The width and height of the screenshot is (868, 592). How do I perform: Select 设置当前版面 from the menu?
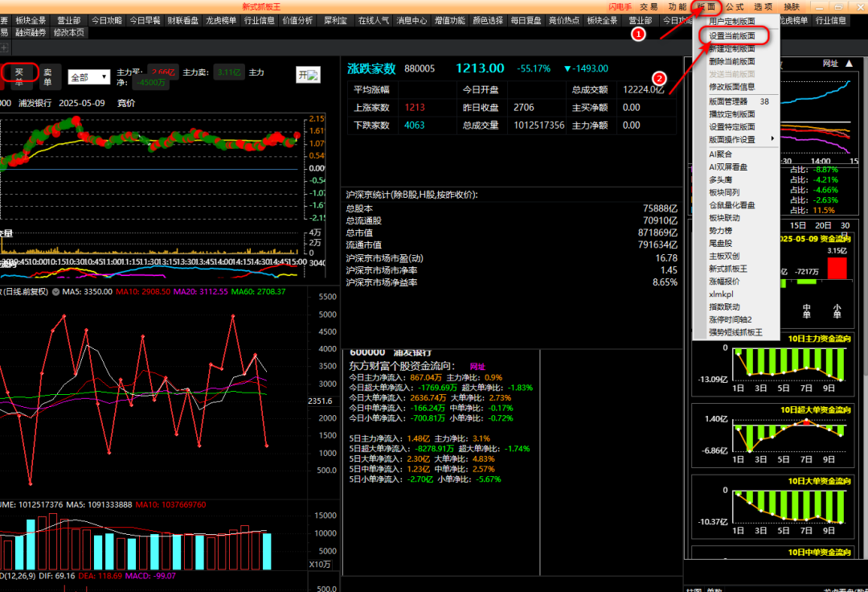coord(732,36)
